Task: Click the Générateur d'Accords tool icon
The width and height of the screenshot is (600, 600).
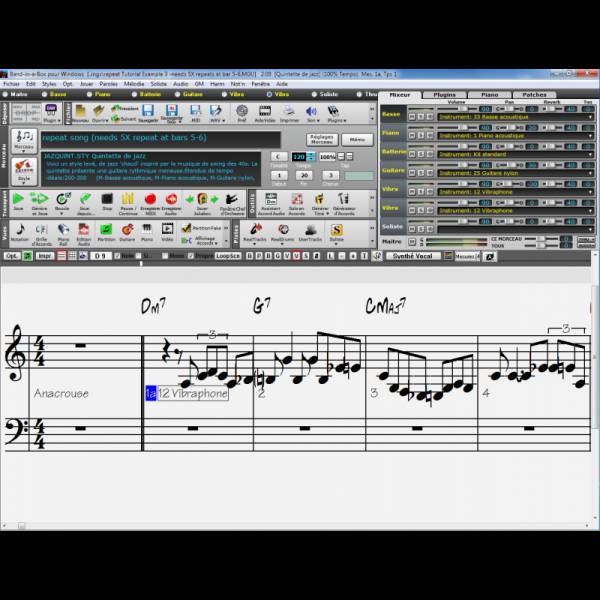Action: coord(344,204)
